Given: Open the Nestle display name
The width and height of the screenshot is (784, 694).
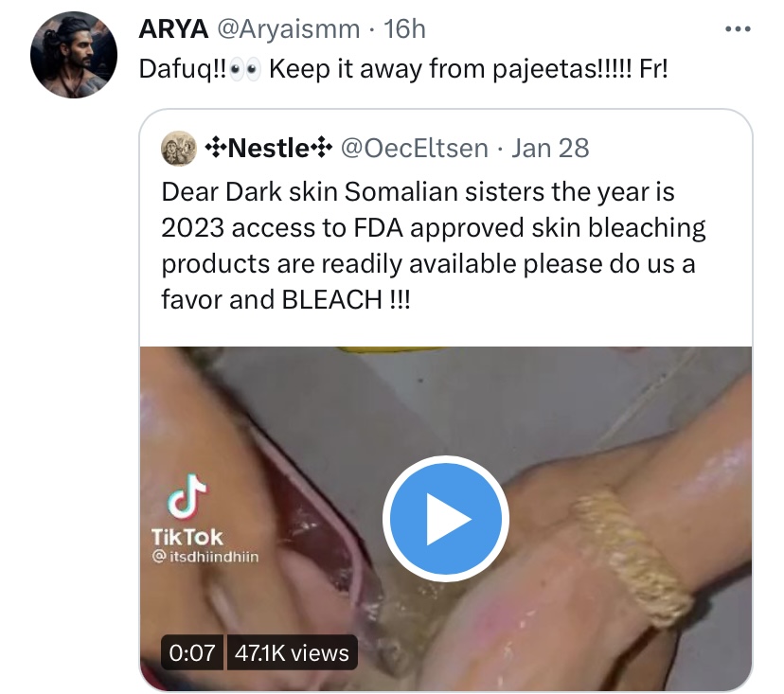Looking at the screenshot, I should (x=269, y=148).
